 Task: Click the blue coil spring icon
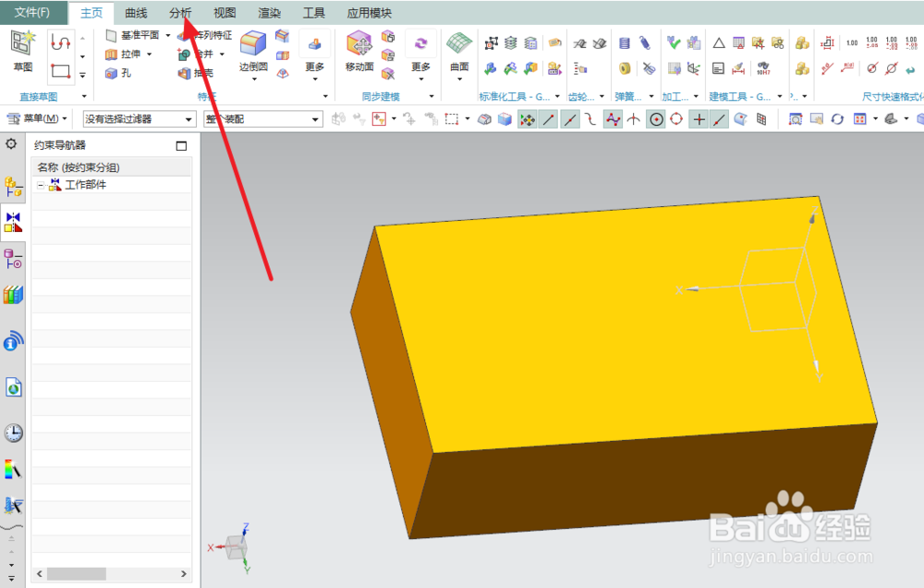tap(625, 43)
